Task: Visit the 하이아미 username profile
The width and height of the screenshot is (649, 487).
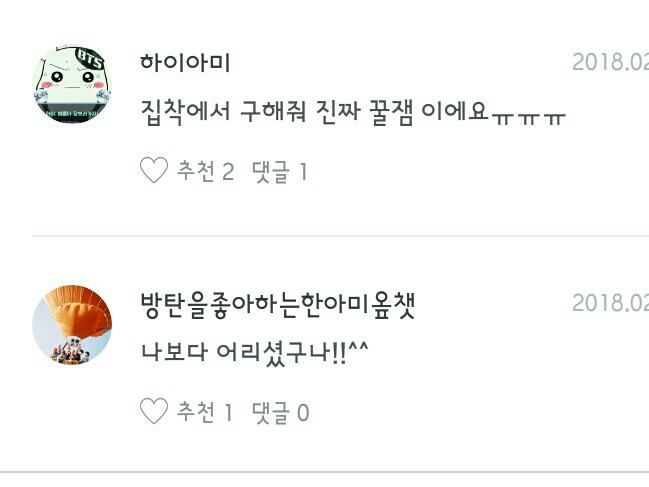Action: [x=185, y=63]
